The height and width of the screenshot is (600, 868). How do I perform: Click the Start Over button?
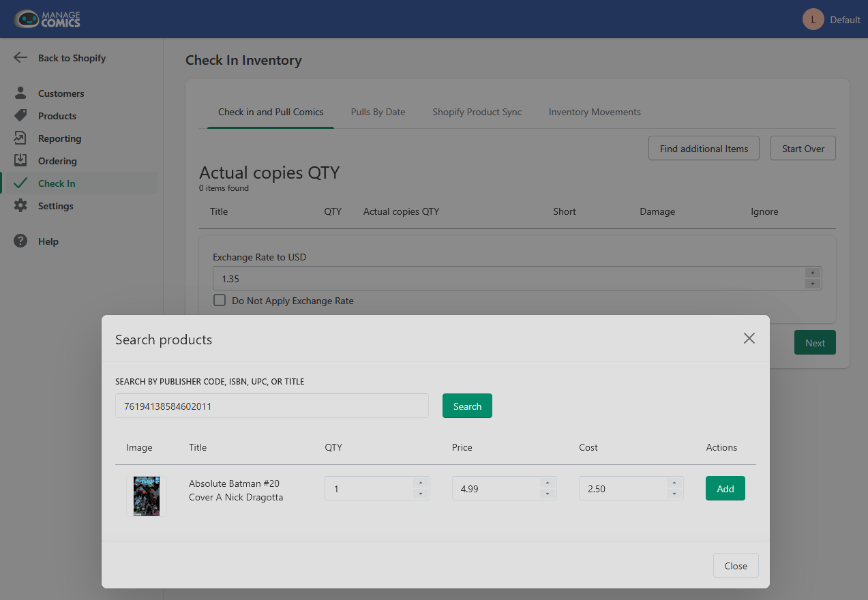point(803,149)
